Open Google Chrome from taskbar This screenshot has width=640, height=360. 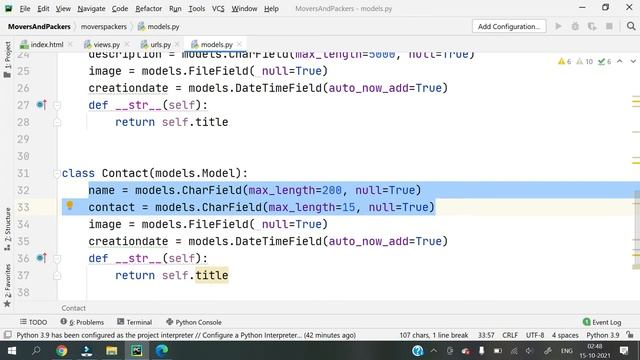click(62, 351)
